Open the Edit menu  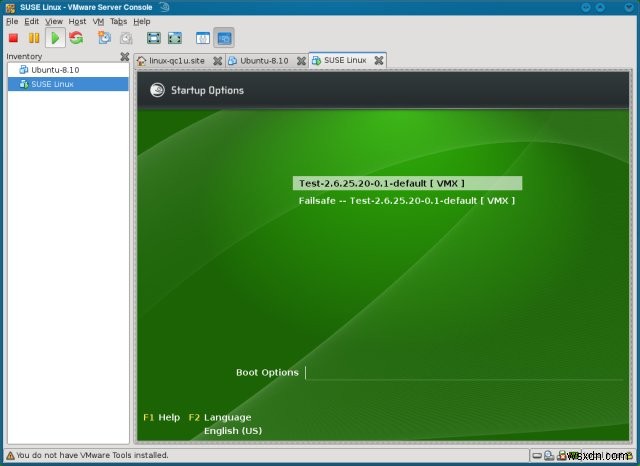coord(31,21)
